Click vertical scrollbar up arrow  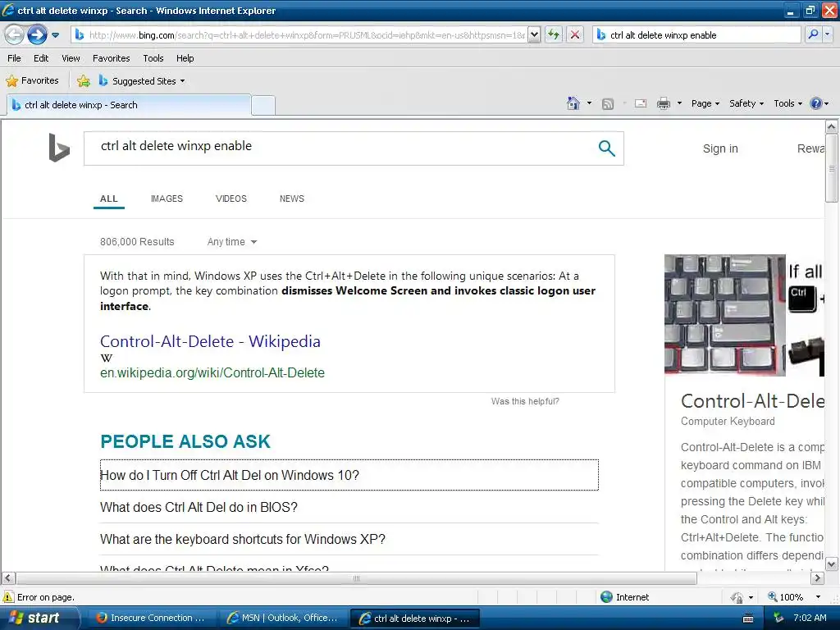831,126
